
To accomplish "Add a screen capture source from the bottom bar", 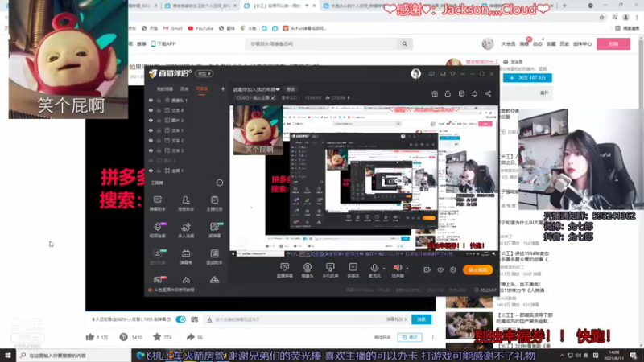I will coord(284,270).
